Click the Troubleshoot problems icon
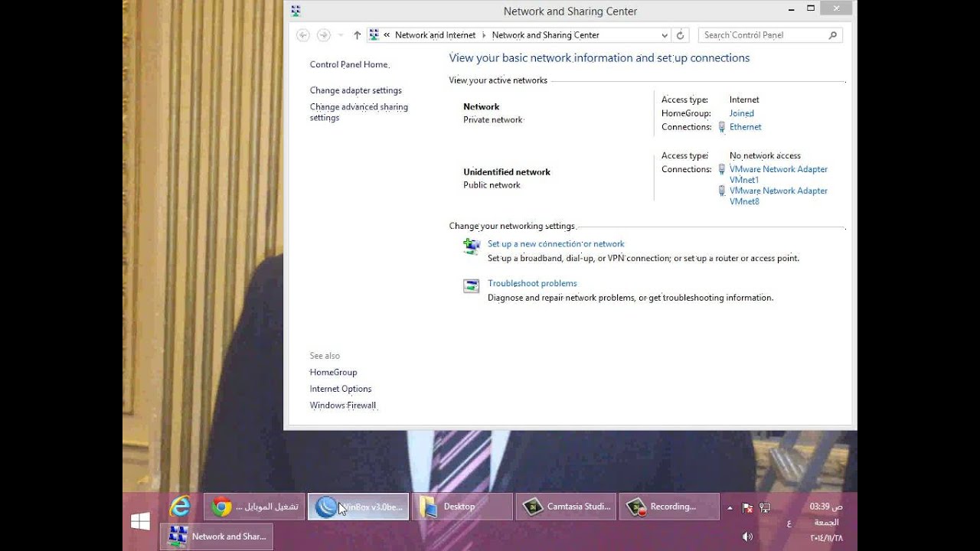 (x=471, y=286)
